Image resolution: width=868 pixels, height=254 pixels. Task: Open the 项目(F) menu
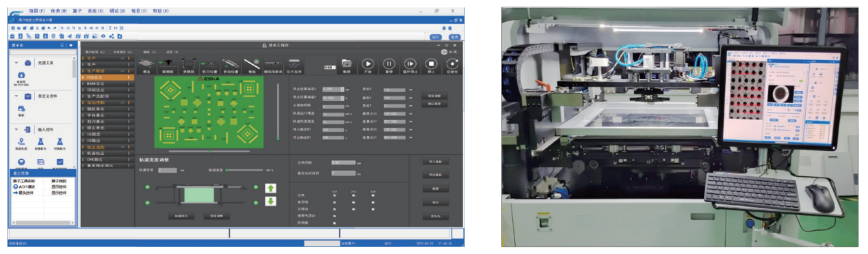click(38, 11)
